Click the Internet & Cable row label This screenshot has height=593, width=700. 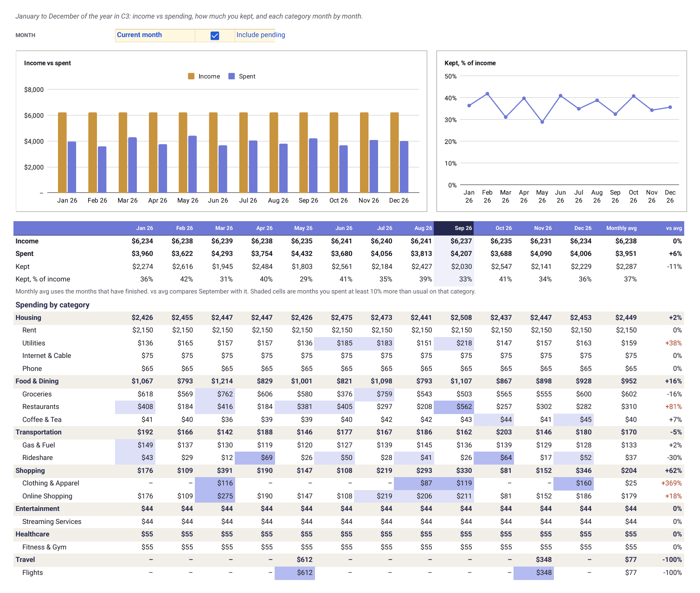(x=47, y=356)
